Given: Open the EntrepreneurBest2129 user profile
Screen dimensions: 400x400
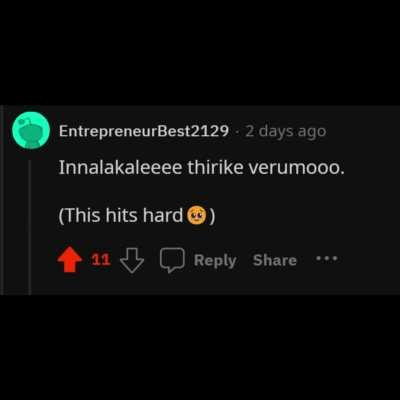Looking at the screenshot, I should 144,131.
